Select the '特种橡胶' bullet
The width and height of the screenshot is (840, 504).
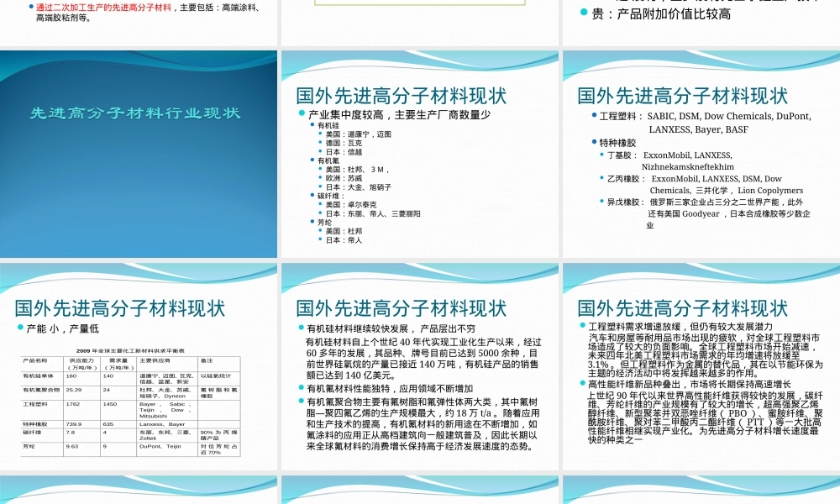click(617, 143)
